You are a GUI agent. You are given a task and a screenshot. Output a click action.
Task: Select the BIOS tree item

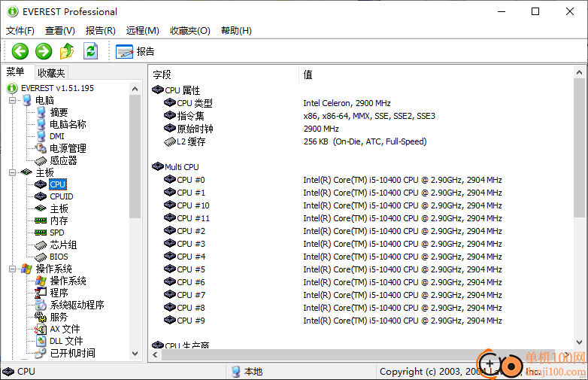click(x=59, y=257)
